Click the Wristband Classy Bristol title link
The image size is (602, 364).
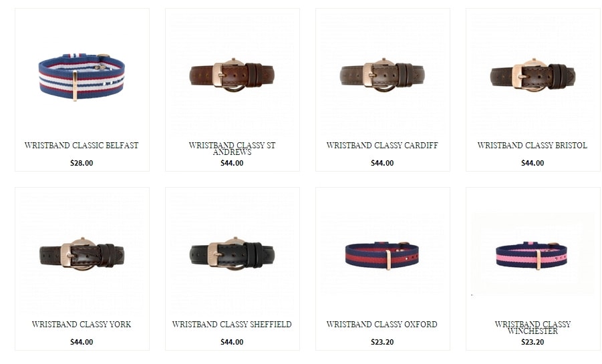533,146
